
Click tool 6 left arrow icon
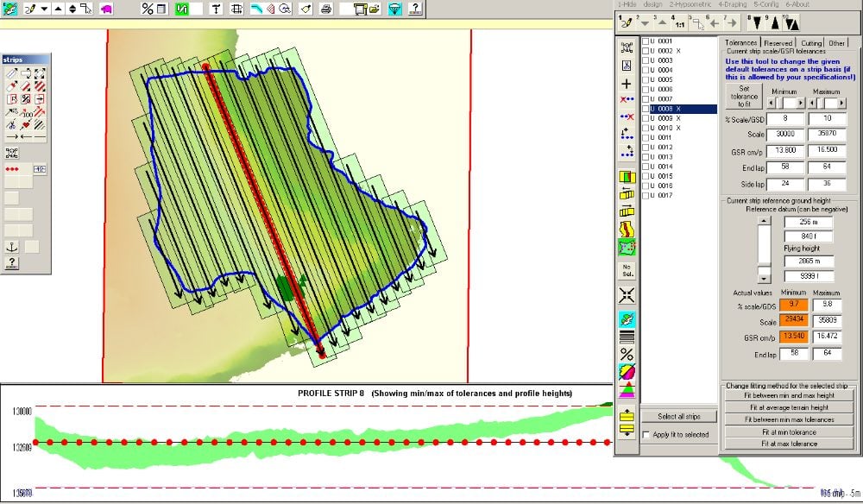coord(715,23)
